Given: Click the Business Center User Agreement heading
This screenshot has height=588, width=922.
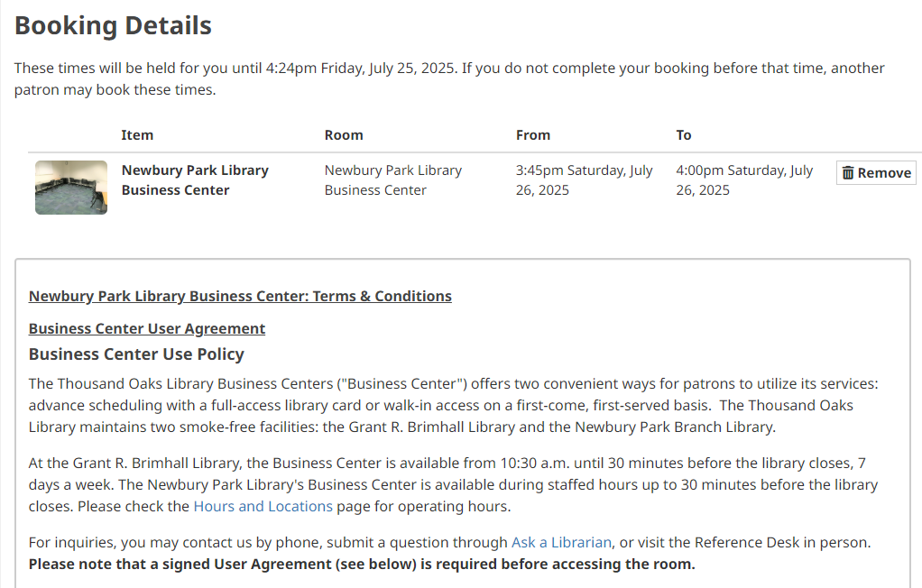Looking at the screenshot, I should (147, 328).
